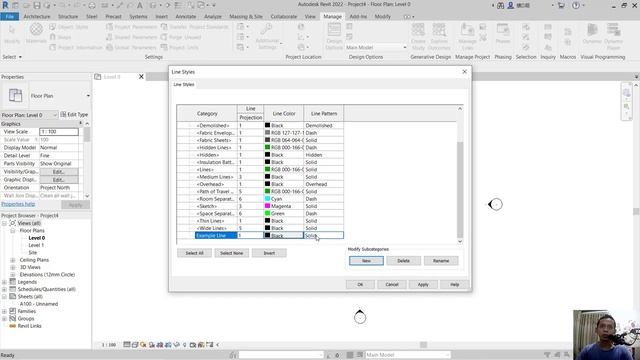Click the user account icon in title bar

pyautogui.click(x=510, y=5)
